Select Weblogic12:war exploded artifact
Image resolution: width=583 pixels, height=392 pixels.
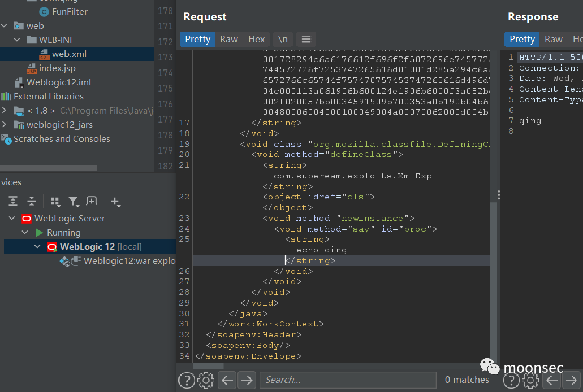tap(129, 261)
